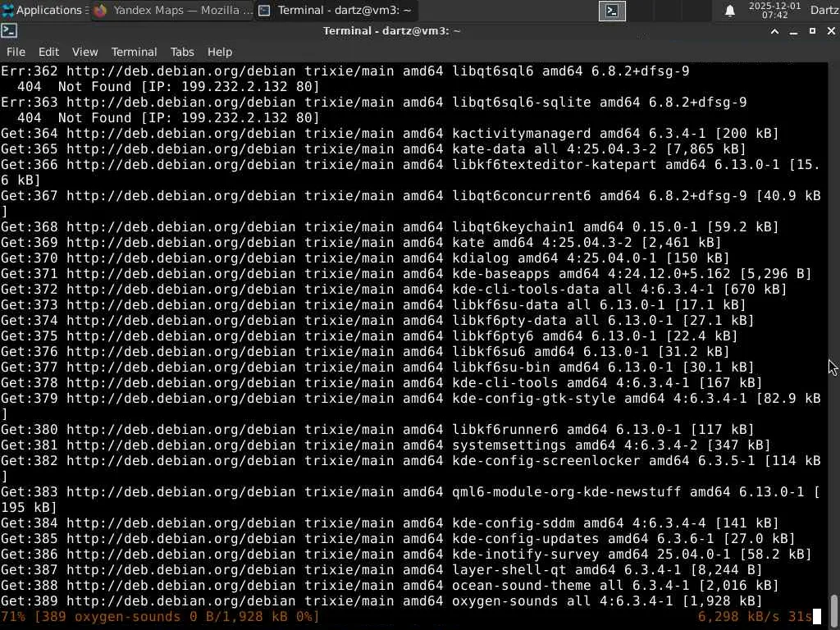This screenshot has width=840, height=630.
Task: Open the notification bell
Action: tap(729, 11)
